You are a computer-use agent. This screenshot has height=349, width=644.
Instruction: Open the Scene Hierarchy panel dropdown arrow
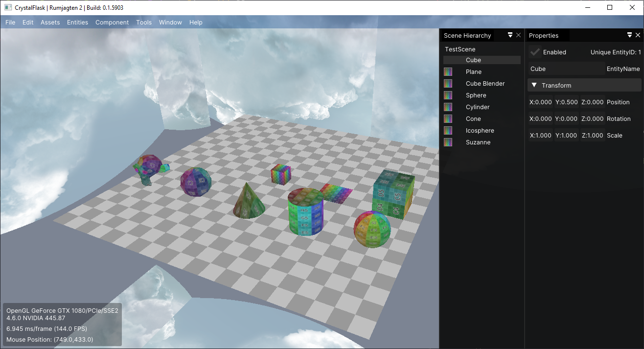pyautogui.click(x=510, y=35)
